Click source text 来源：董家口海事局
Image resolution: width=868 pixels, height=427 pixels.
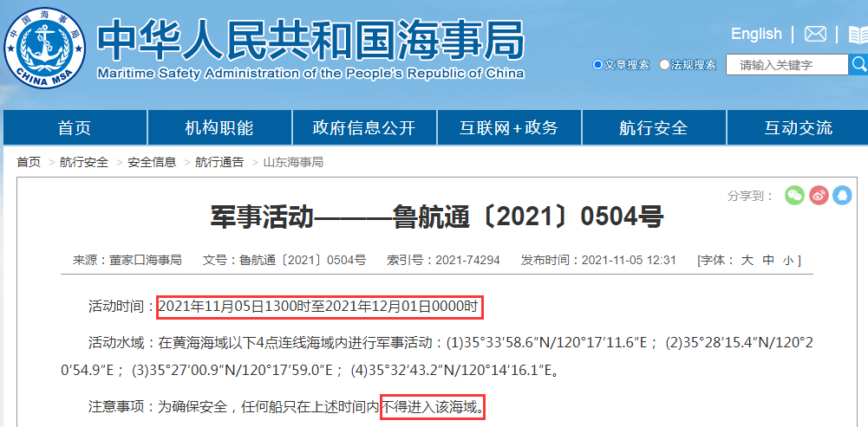(127, 260)
